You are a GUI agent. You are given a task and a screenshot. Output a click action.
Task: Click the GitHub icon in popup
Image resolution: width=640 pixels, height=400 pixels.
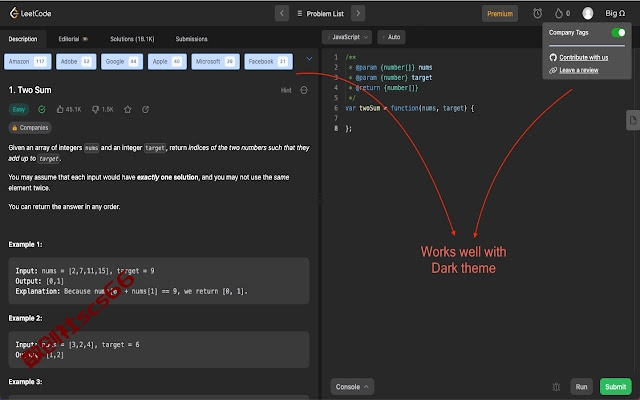(x=553, y=58)
